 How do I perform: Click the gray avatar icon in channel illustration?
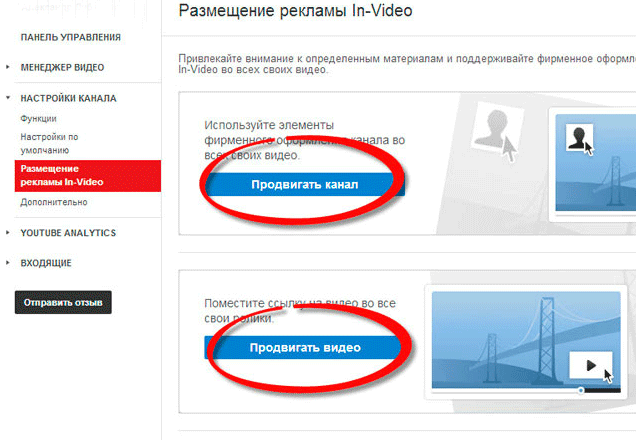point(496,127)
